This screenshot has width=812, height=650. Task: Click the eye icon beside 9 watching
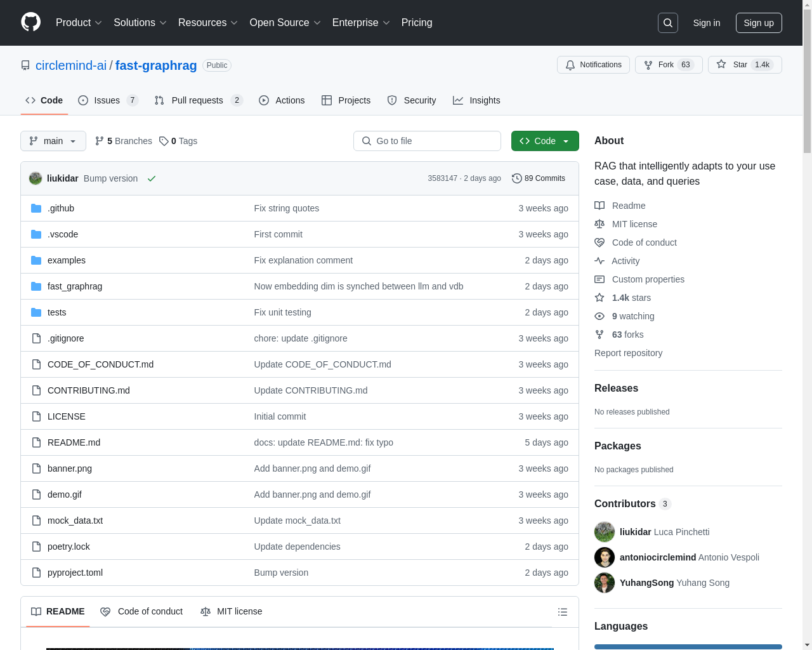599,316
